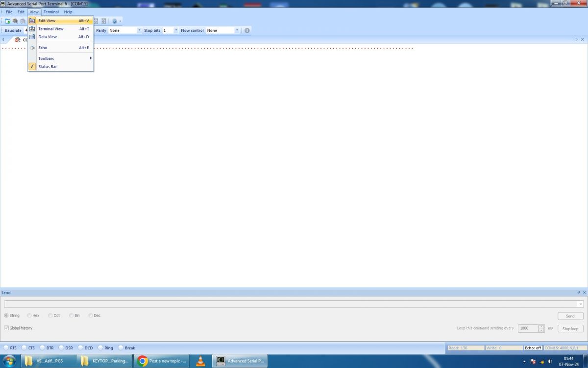Open the Edit menu
The width and height of the screenshot is (588, 368).
coord(21,12)
